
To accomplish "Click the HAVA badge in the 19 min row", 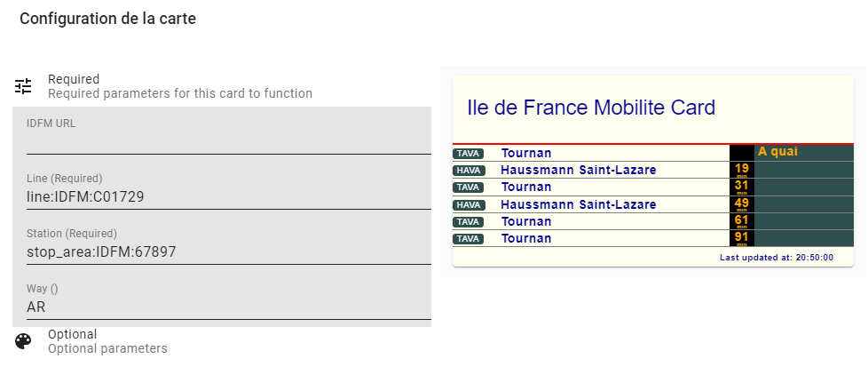I will (469, 171).
